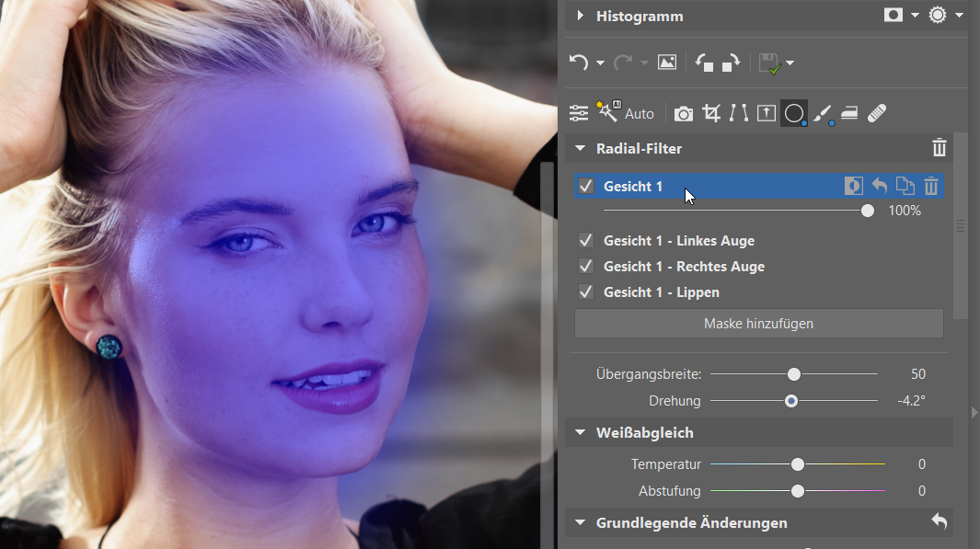Click the Temperatur slider handle
980x549 pixels.
pos(798,464)
